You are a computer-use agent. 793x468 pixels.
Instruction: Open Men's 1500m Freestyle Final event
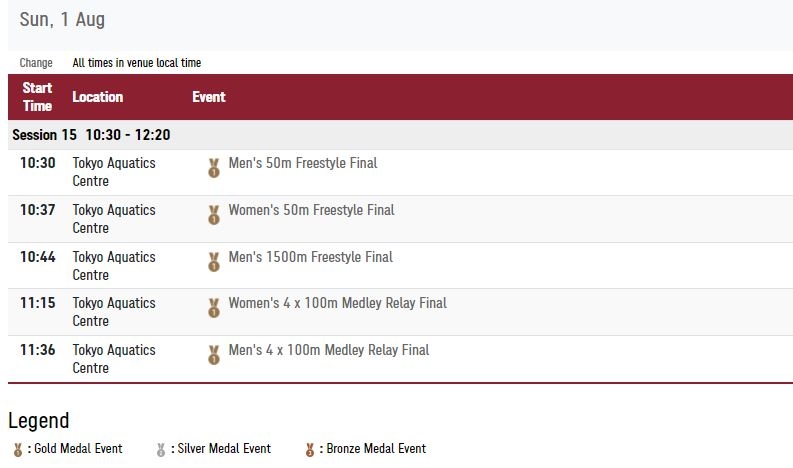click(x=311, y=257)
